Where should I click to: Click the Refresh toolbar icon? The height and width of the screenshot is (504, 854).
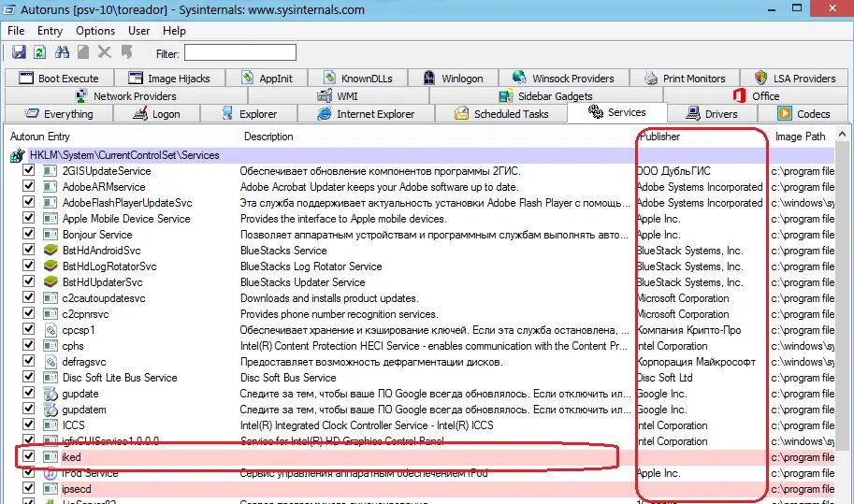pos(40,52)
